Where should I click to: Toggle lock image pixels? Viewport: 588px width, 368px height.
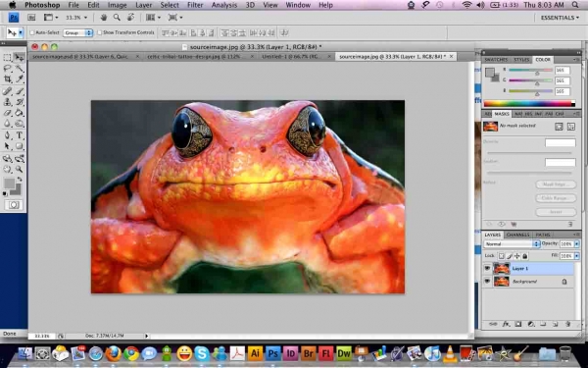tap(510, 256)
